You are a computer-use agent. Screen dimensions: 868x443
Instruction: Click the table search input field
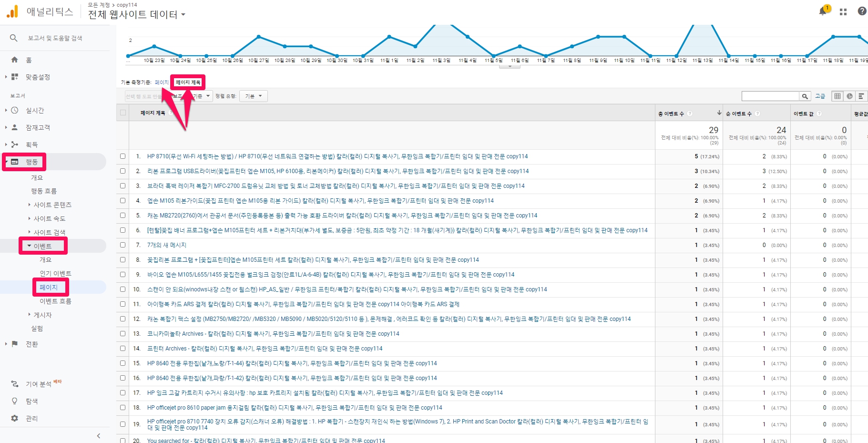click(x=770, y=96)
